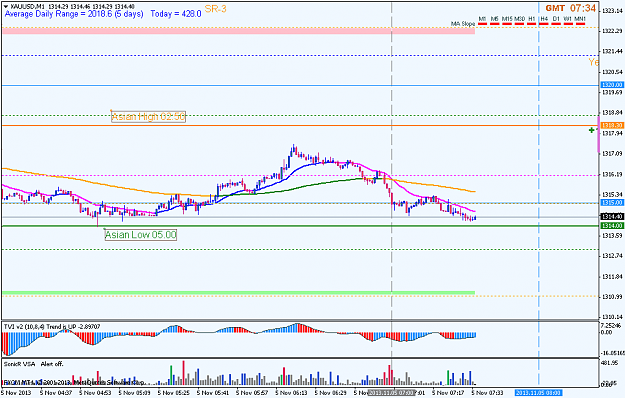Click the green 1314.00 price tag

coord(612,226)
